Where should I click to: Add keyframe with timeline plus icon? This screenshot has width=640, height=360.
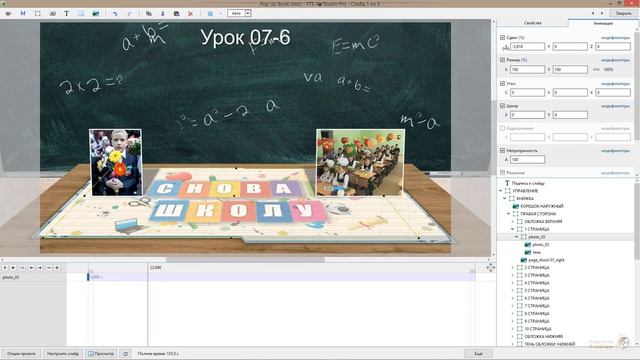tap(57, 268)
